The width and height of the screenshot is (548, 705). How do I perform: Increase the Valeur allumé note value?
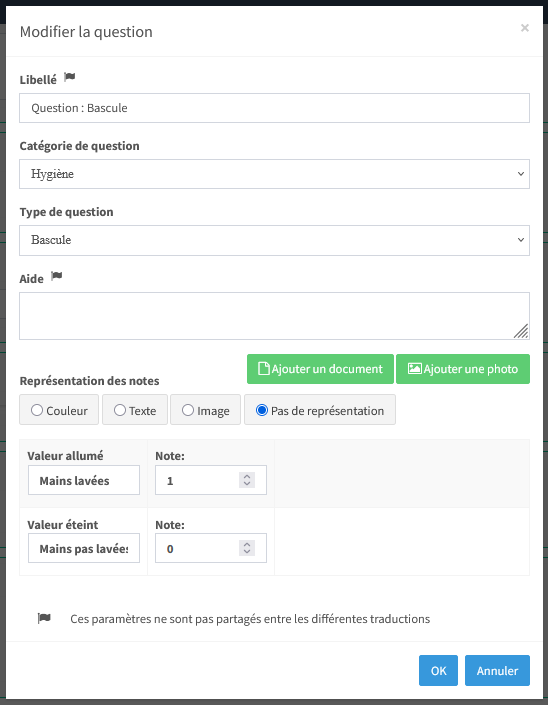tap(247, 477)
